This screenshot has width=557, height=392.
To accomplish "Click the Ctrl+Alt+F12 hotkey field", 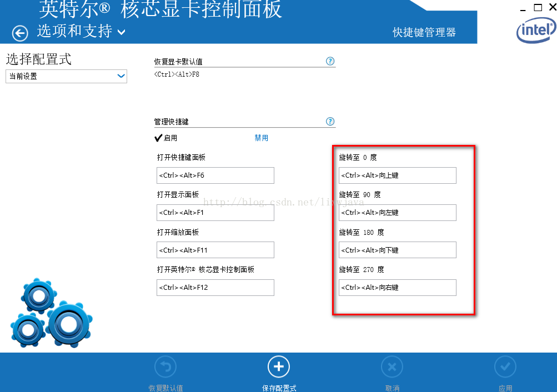I will coord(215,288).
